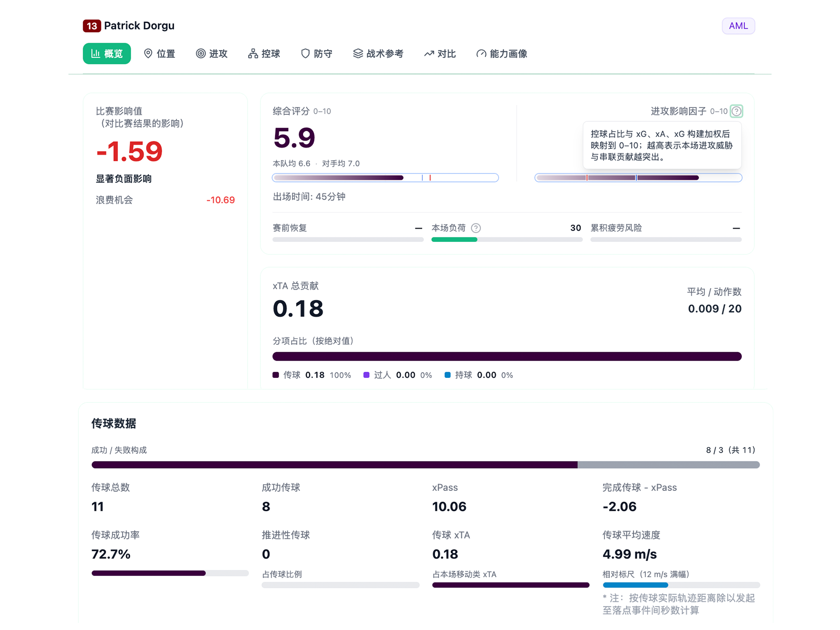
Task: Click the 传球平均速度 blue bar
Action: click(x=636, y=585)
